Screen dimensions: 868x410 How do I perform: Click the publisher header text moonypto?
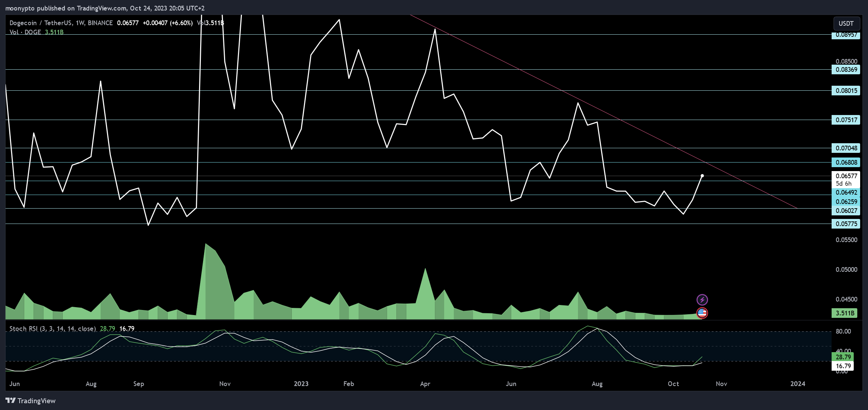point(20,8)
